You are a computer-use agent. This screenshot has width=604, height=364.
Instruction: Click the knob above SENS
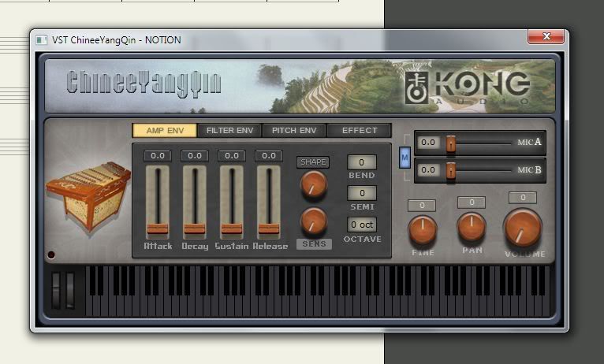tap(314, 221)
